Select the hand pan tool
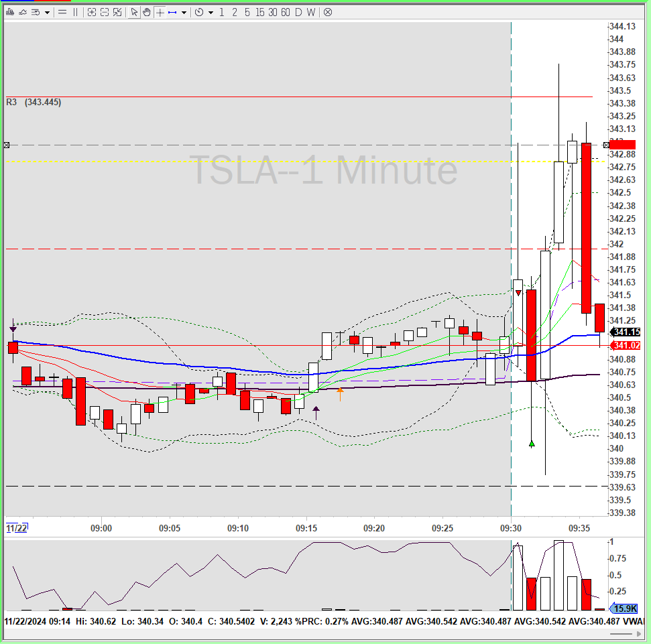 (147, 13)
